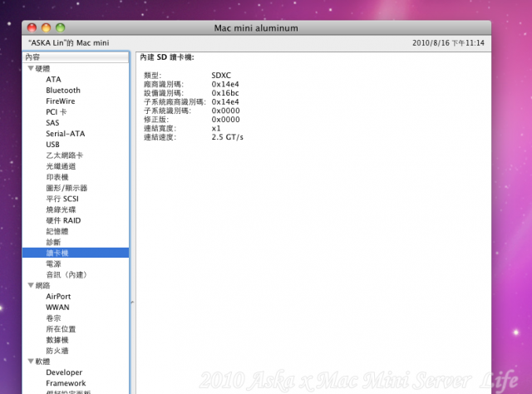Select 光纖通道 Fibre Channel item
The image size is (532, 394).
tap(61, 166)
